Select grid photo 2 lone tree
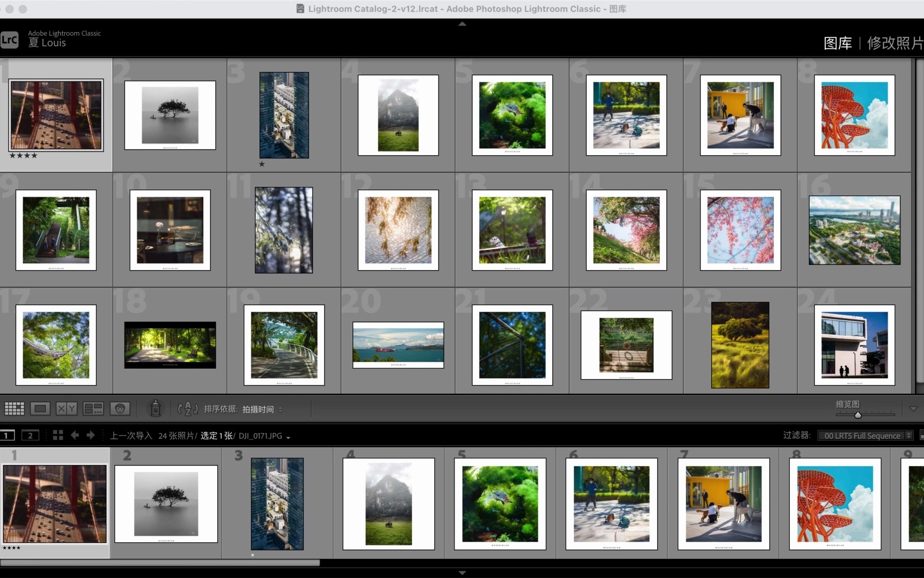This screenshot has width=924, height=578. click(x=170, y=115)
